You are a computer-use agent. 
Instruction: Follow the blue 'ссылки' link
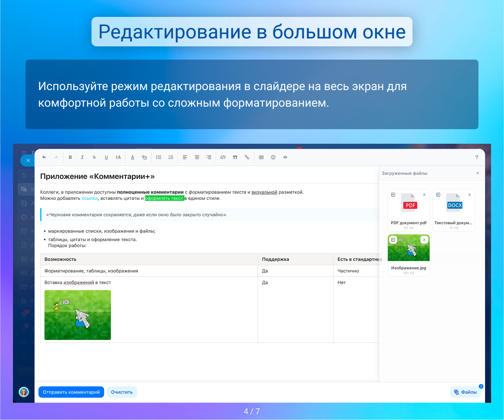[90, 198]
